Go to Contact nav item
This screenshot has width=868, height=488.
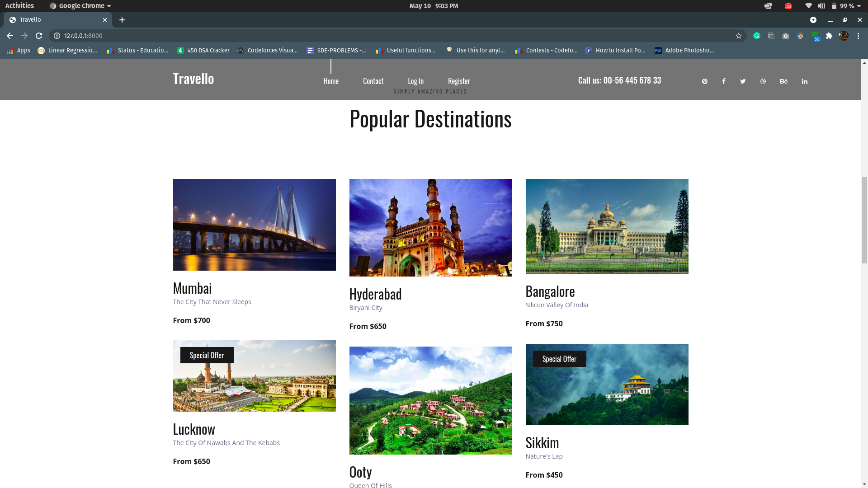(x=373, y=81)
